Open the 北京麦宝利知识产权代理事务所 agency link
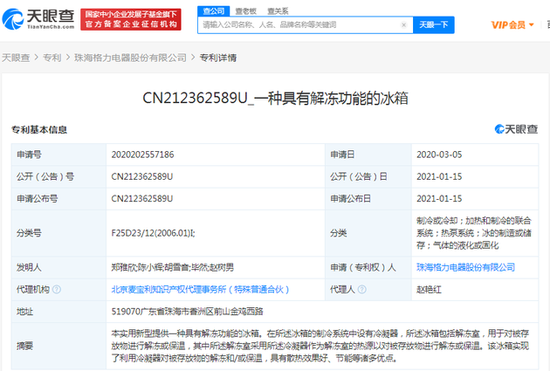 [200, 289]
